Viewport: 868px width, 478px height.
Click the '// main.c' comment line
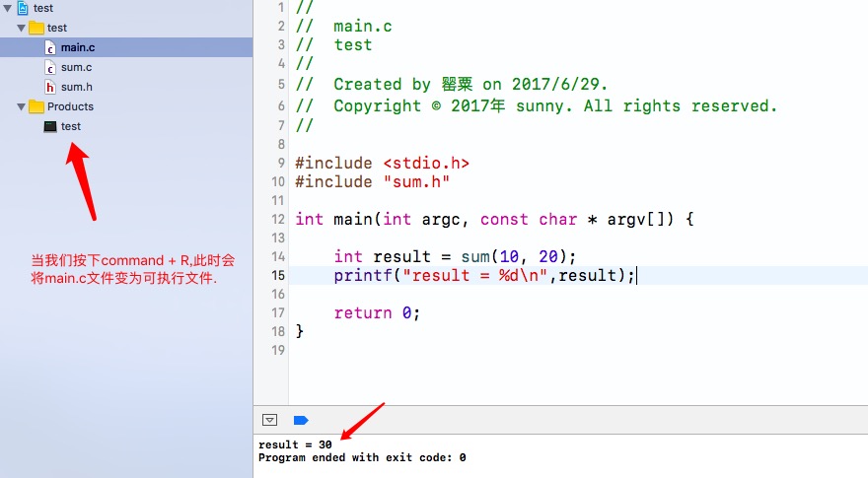(343, 27)
